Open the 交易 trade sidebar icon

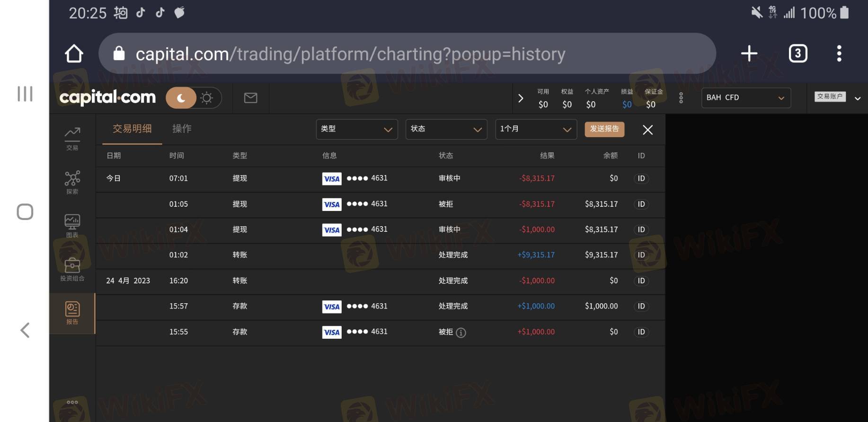click(x=72, y=138)
